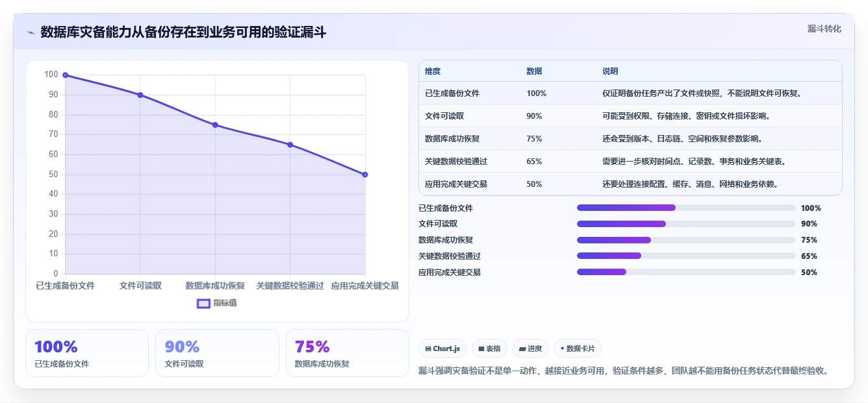Click the 文件可读取 progress bar

pos(686,224)
